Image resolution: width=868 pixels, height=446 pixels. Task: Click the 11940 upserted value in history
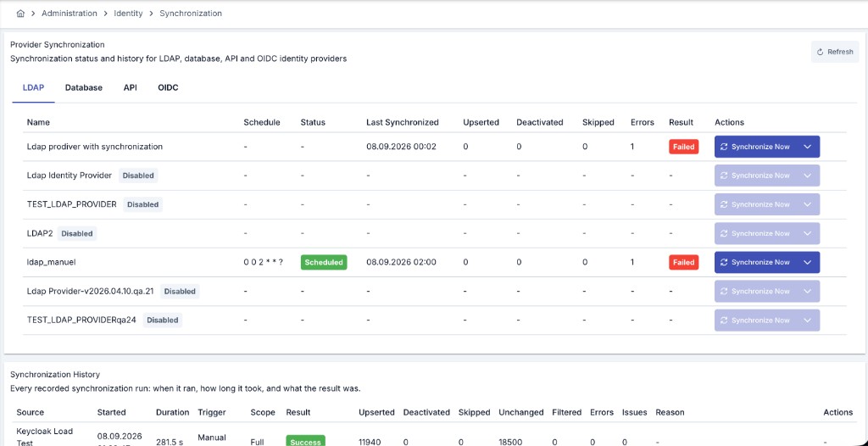click(x=370, y=442)
